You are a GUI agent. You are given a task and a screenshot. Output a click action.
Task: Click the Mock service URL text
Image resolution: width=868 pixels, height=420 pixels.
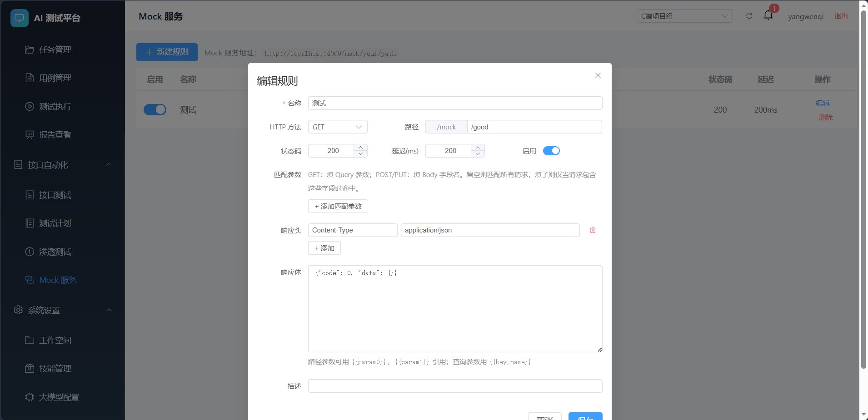pos(330,54)
